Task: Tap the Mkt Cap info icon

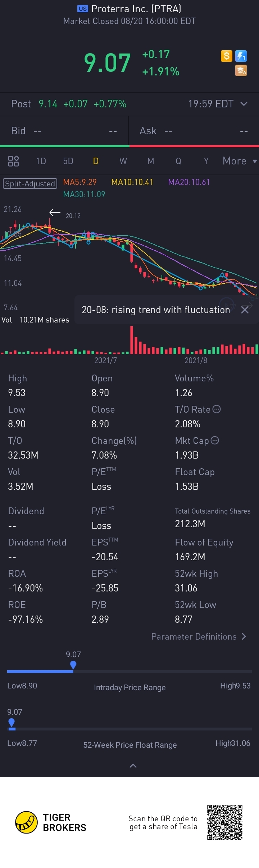Action: 215,440
